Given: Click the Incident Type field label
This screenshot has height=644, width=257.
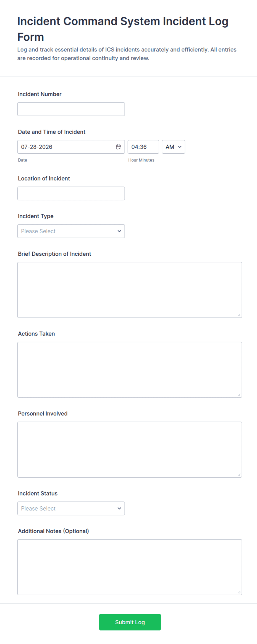Looking at the screenshot, I should click(36, 216).
